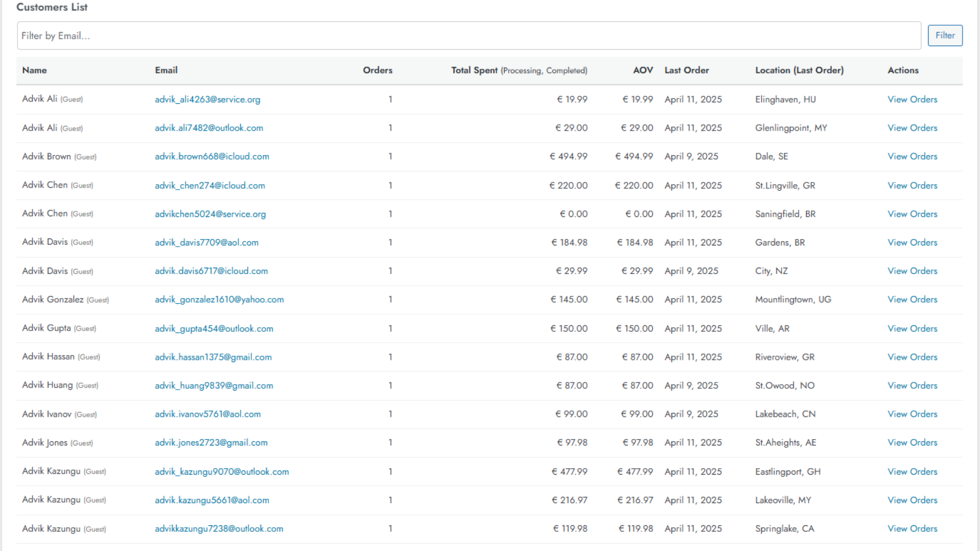View Orders for Advik Gupta
Viewport: 980px width, 551px height.
pos(912,329)
